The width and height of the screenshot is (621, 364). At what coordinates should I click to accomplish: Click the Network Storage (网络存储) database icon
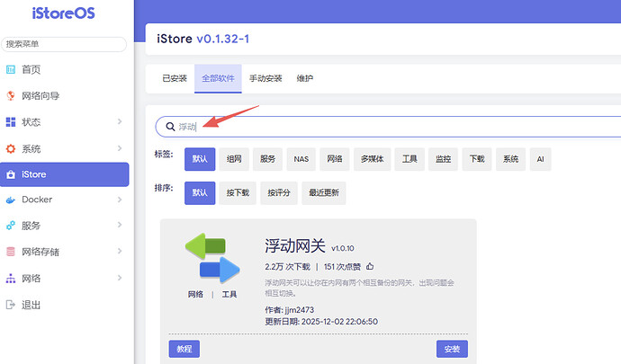11,252
